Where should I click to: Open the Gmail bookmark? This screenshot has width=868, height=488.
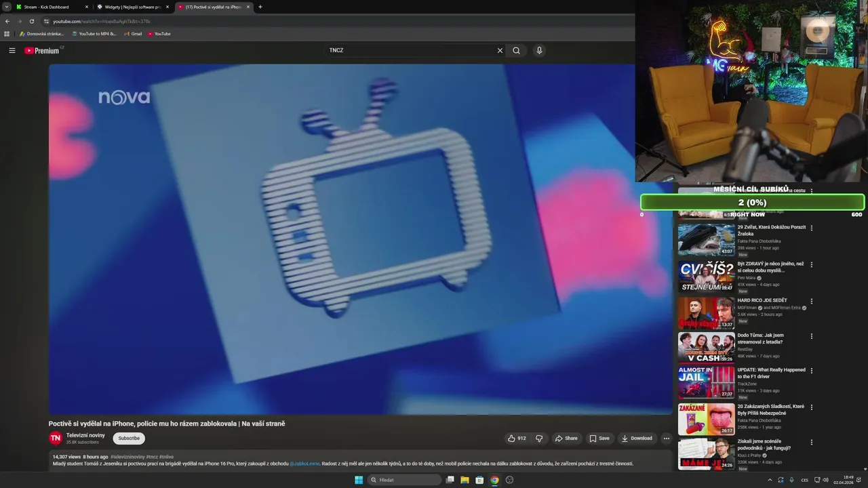click(x=133, y=33)
